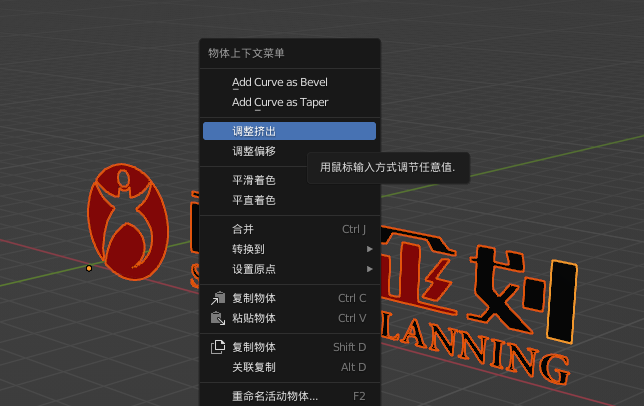Choose Add Curve as Bevel
Screen dimensions: 644x406
(279, 82)
